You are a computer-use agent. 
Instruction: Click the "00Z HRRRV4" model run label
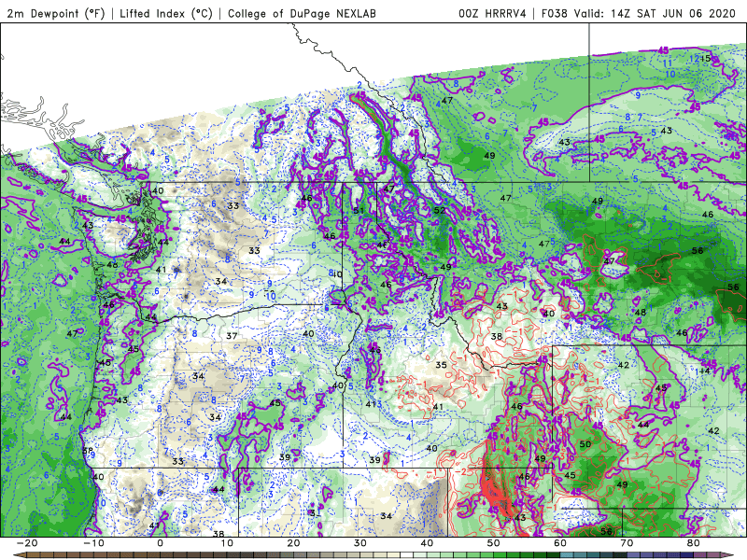click(x=492, y=13)
